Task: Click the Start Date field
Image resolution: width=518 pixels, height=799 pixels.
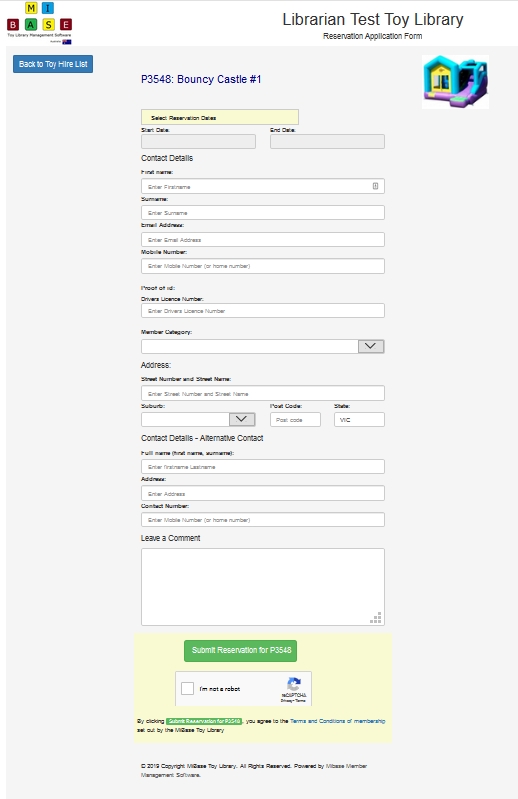Action: click(x=199, y=142)
